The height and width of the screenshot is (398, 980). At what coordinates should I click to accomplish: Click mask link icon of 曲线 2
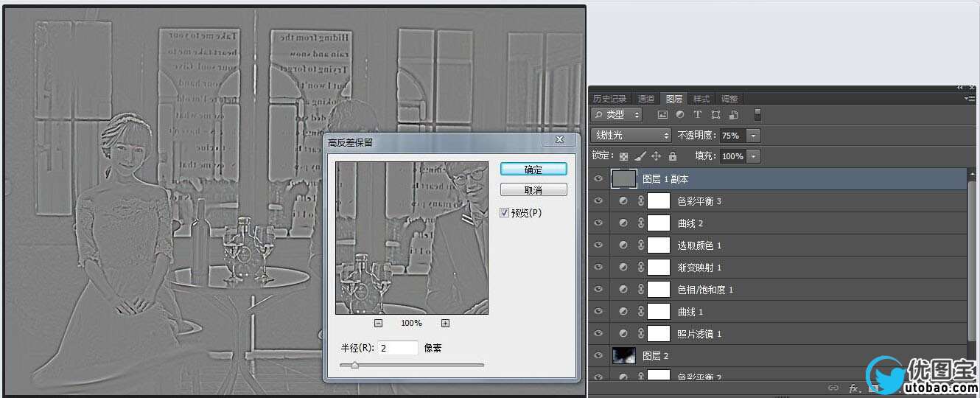point(640,223)
